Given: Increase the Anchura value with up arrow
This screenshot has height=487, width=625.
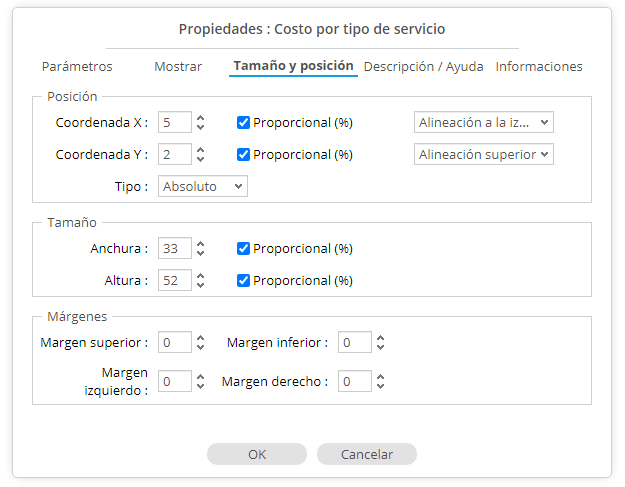Looking at the screenshot, I should point(201,244).
